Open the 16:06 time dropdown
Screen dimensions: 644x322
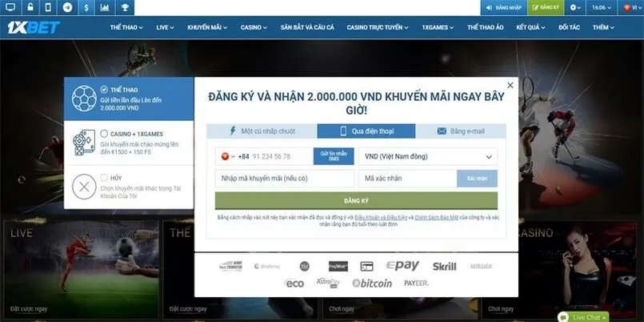coord(602,7)
